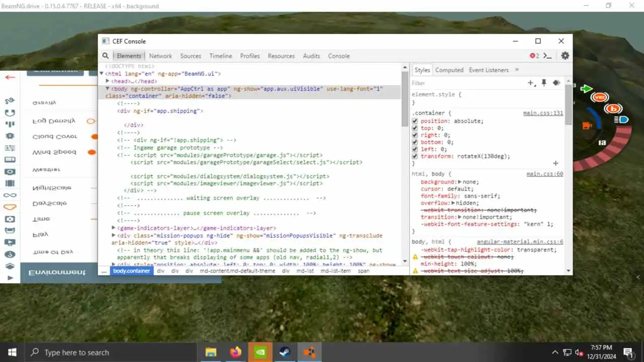Expand the <head> node
Image resolution: width=644 pixels, height=362 pixels.
tap(108, 81)
